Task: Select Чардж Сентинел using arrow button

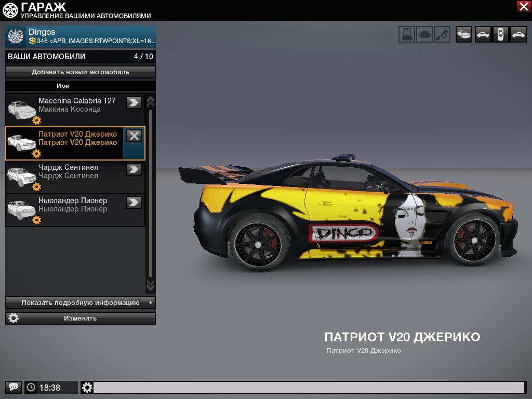Action: 134,169
